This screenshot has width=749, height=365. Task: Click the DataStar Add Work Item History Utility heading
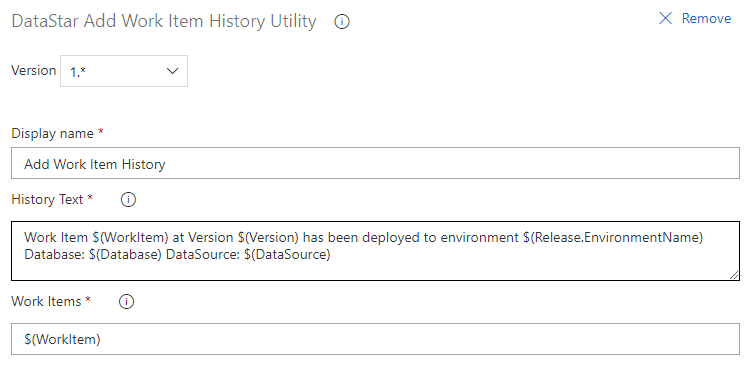click(164, 21)
